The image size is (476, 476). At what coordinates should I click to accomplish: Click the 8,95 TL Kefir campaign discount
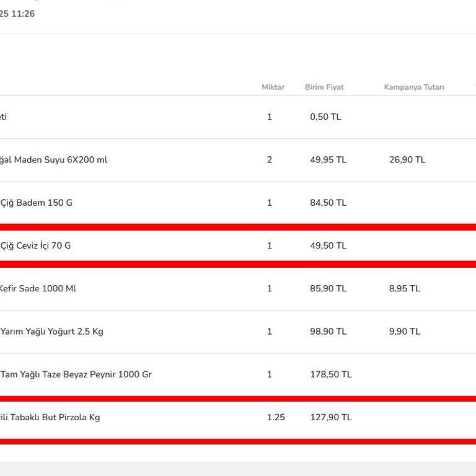pos(405,288)
